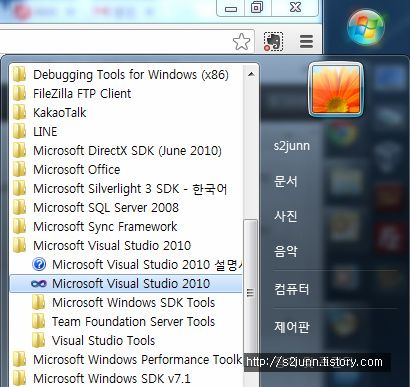Click the Visual Studio infinity logo icon

pos(39,284)
